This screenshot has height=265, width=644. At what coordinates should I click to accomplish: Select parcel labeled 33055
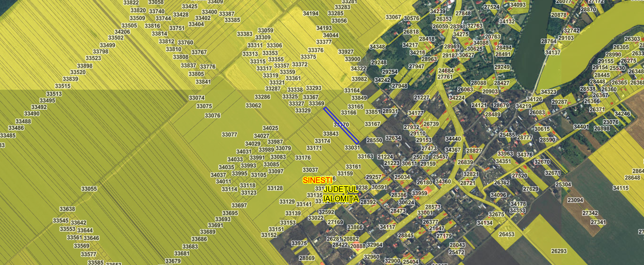89,189
